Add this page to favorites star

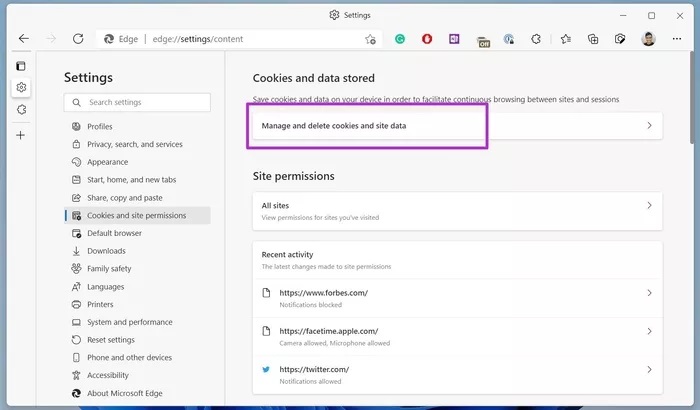(370, 39)
